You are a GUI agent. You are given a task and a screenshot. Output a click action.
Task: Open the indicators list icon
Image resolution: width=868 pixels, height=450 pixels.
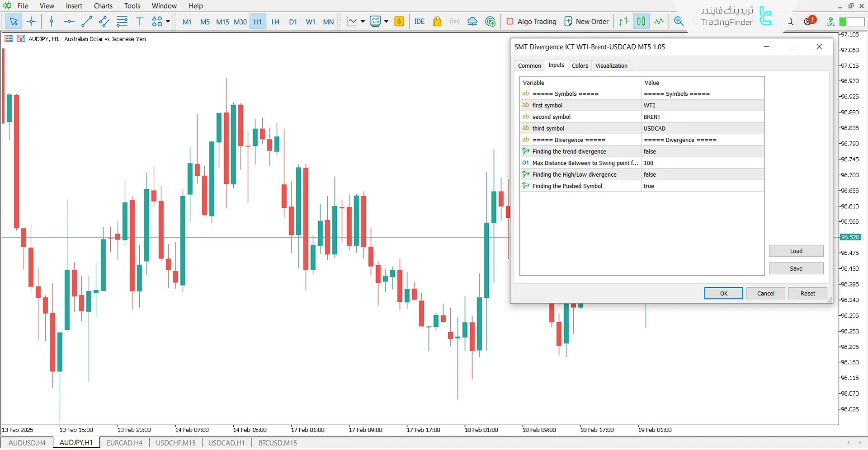click(375, 21)
